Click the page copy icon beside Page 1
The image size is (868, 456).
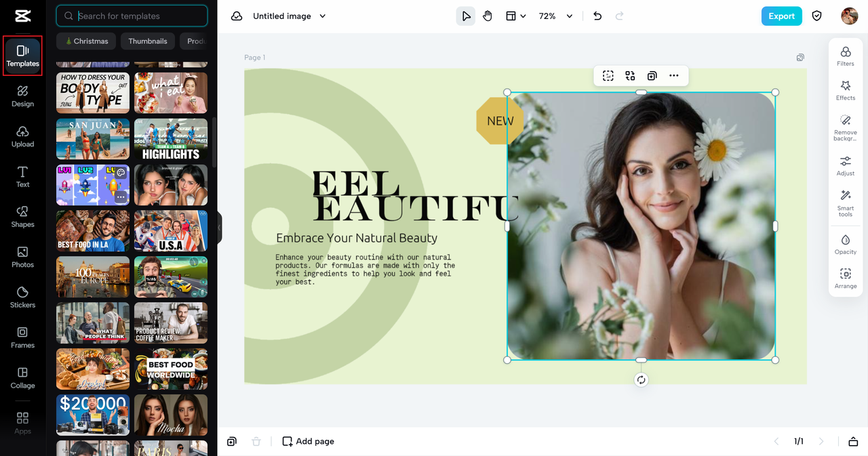click(x=800, y=58)
